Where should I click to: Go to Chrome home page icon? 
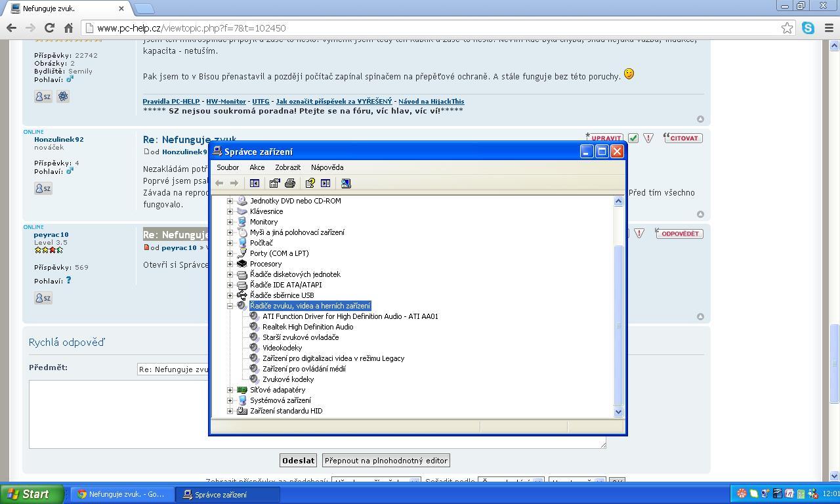point(68,28)
